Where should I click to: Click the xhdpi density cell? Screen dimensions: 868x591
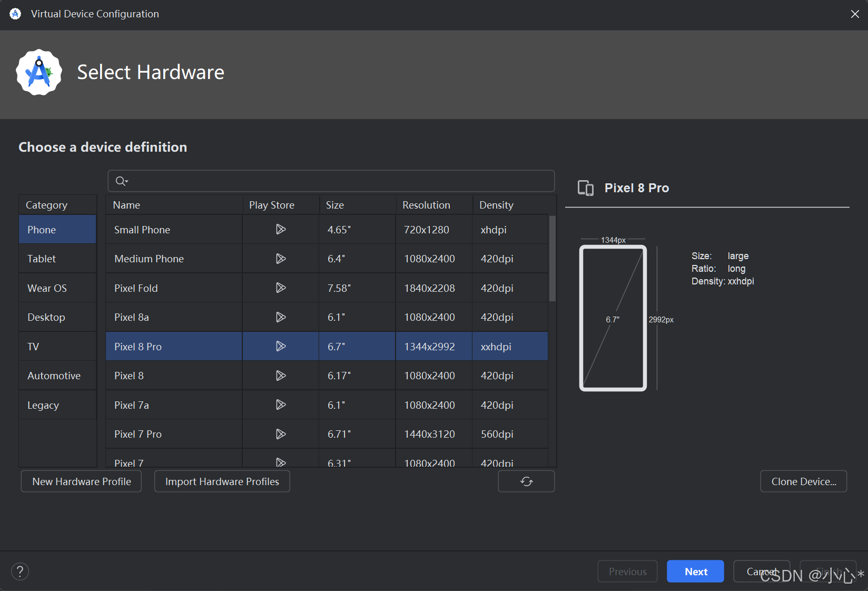(x=510, y=230)
